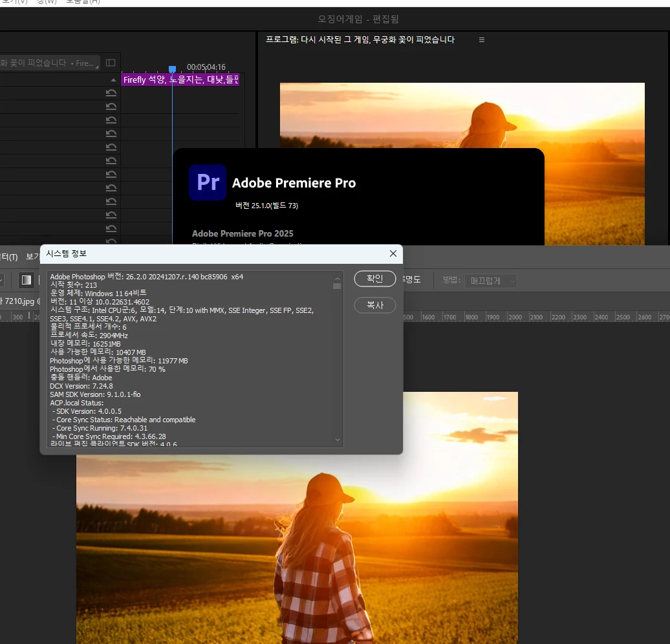Open the source clip dropdown ending with 'Fire...'

[50, 63]
